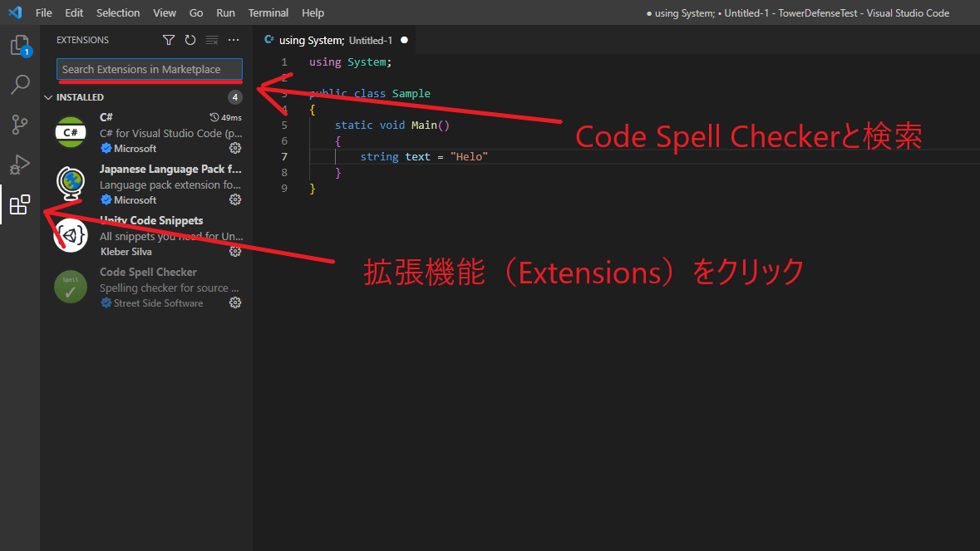Open the Unity Code Snippets manage gear

[x=235, y=251]
